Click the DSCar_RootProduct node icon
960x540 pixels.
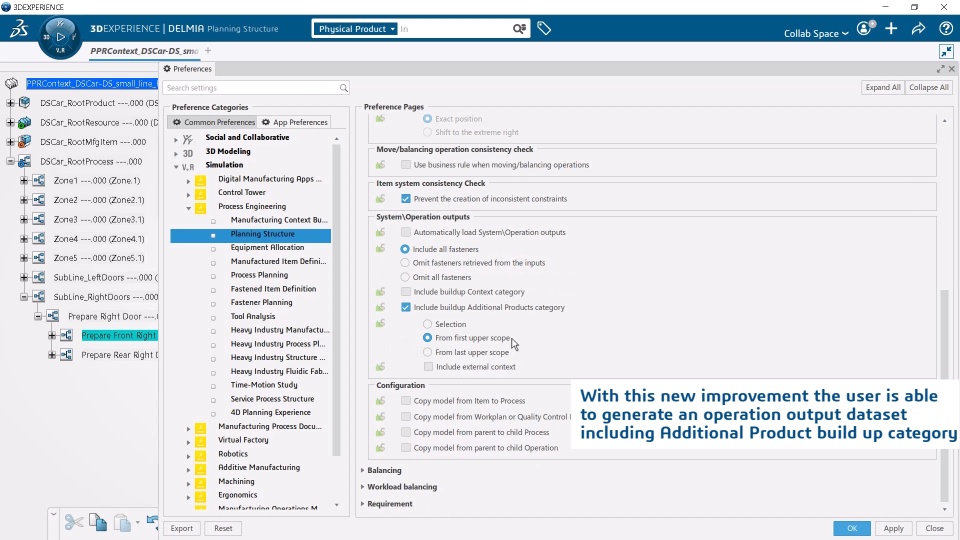tap(24, 103)
